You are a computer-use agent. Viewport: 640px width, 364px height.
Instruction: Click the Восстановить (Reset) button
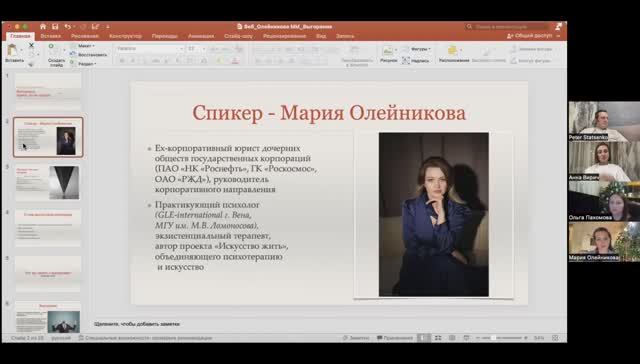(88, 55)
